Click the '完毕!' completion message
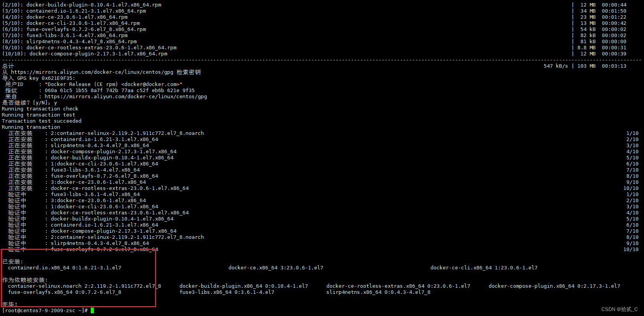The image size is (644, 316). (x=10, y=304)
